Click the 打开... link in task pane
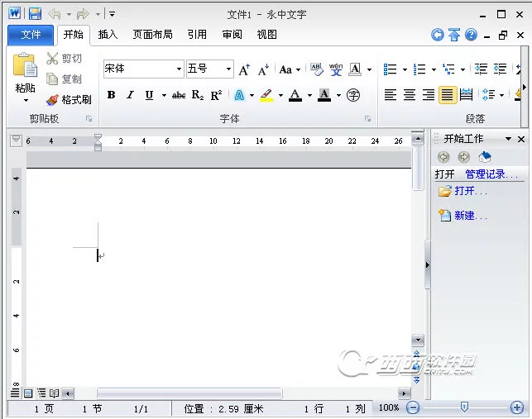The height and width of the screenshot is (419, 532). 471,191
